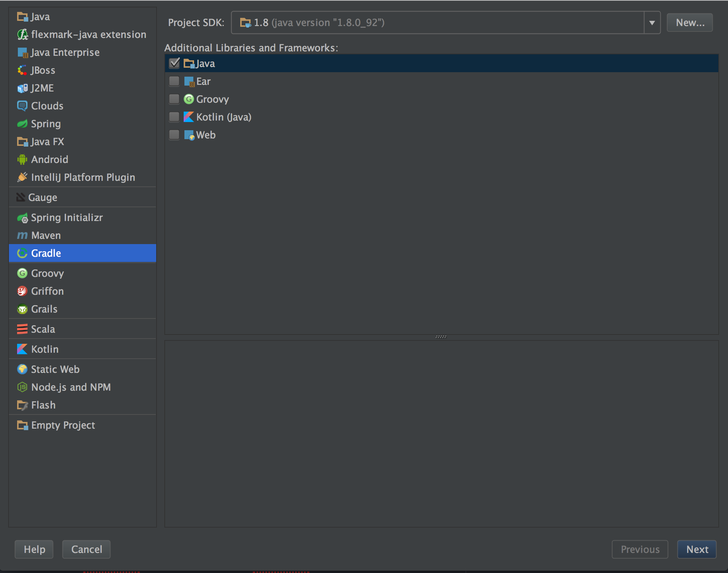Click the Java Enterprise icon

[x=22, y=52]
